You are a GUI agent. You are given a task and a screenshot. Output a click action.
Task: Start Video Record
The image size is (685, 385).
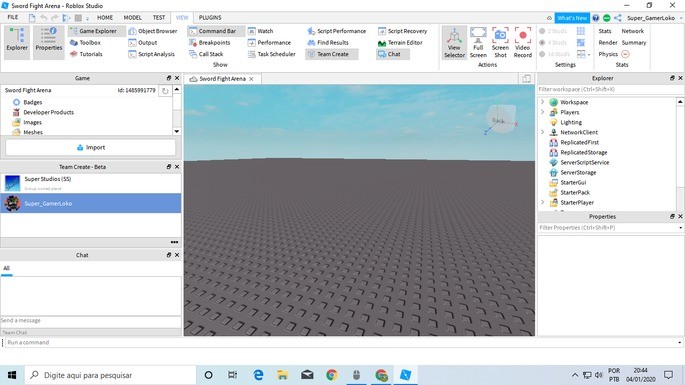point(522,42)
